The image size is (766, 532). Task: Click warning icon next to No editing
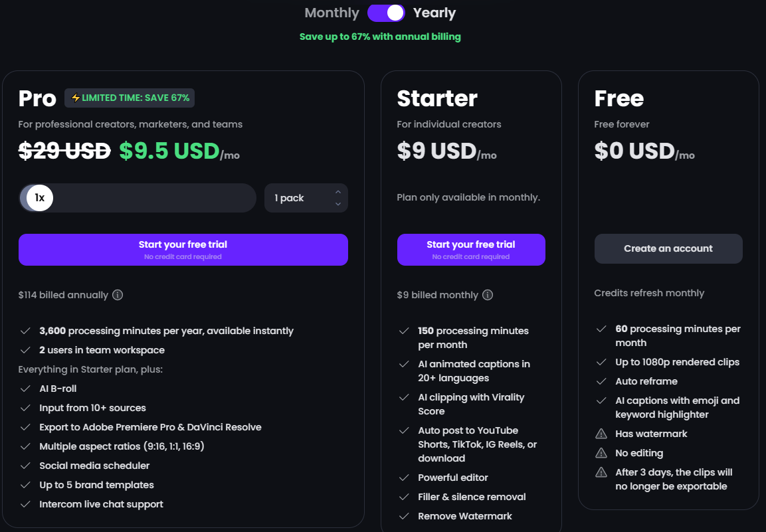[601, 453]
